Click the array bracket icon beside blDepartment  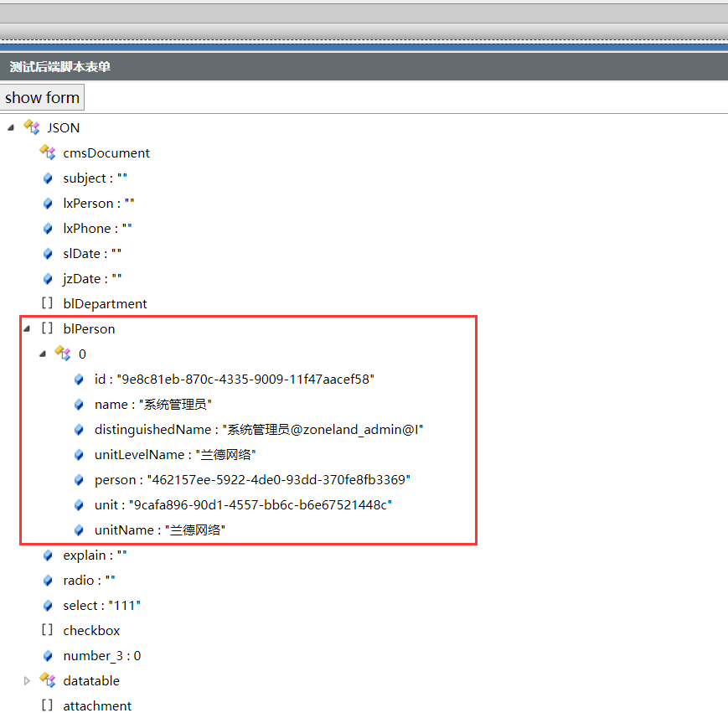click(48, 303)
